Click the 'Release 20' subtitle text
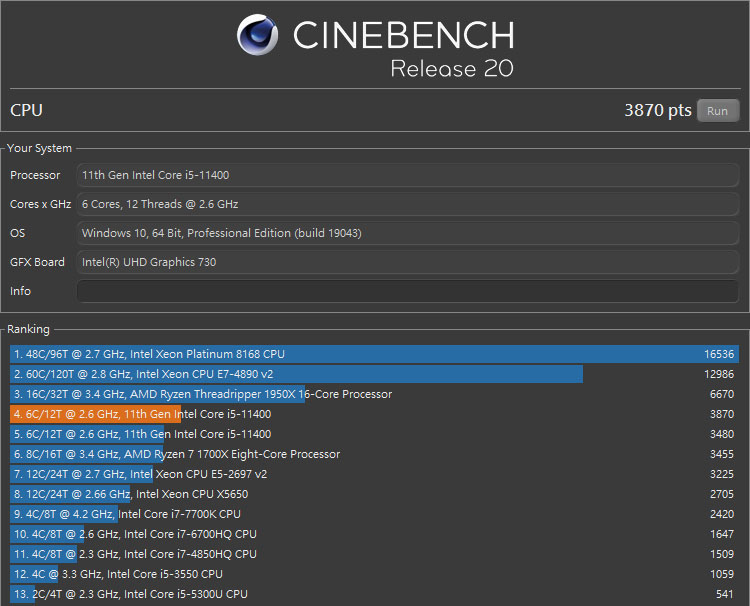This screenshot has height=606, width=750. (x=452, y=68)
